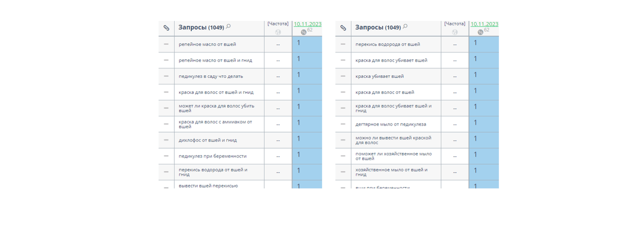Click the percent icon in the table listing 'диклофос от вшей'
This screenshot has width=644, height=225.
(x=303, y=32)
